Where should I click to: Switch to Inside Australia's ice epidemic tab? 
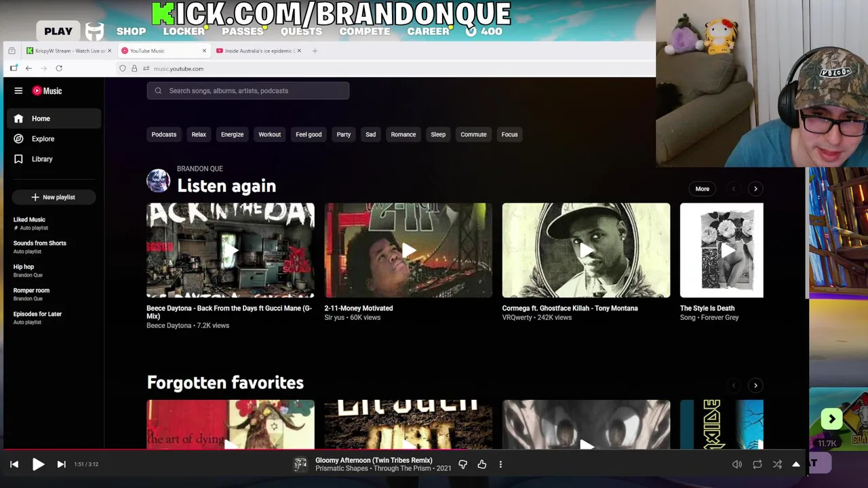tap(259, 51)
